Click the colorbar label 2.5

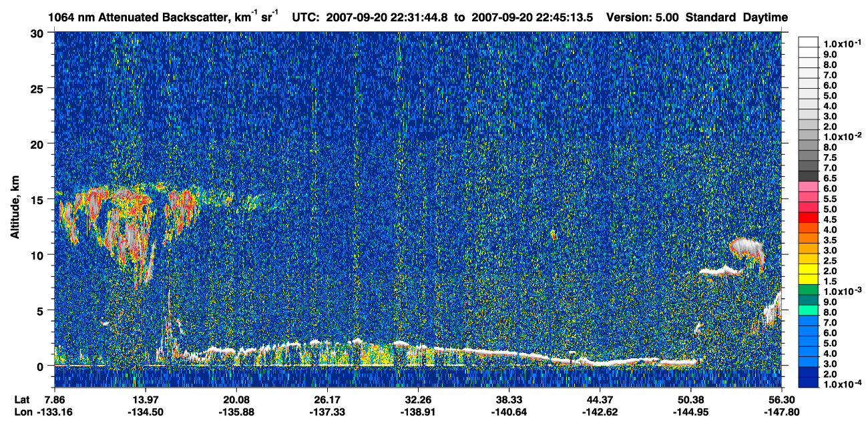pyautogui.click(x=830, y=261)
